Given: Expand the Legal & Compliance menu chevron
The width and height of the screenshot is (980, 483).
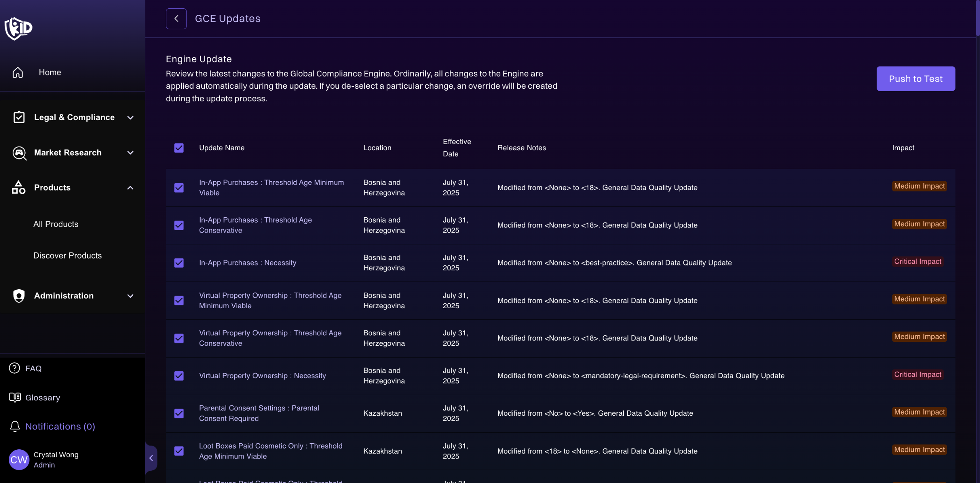Looking at the screenshot, I should pos(130,117).
